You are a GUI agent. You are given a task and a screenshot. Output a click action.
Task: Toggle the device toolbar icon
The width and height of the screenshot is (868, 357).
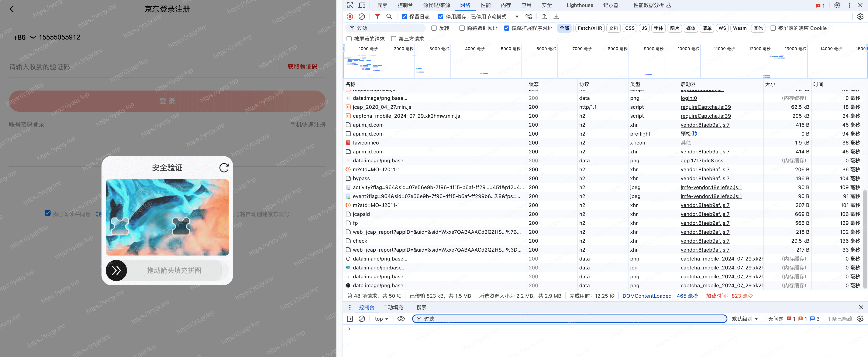(x=362, y=5)
